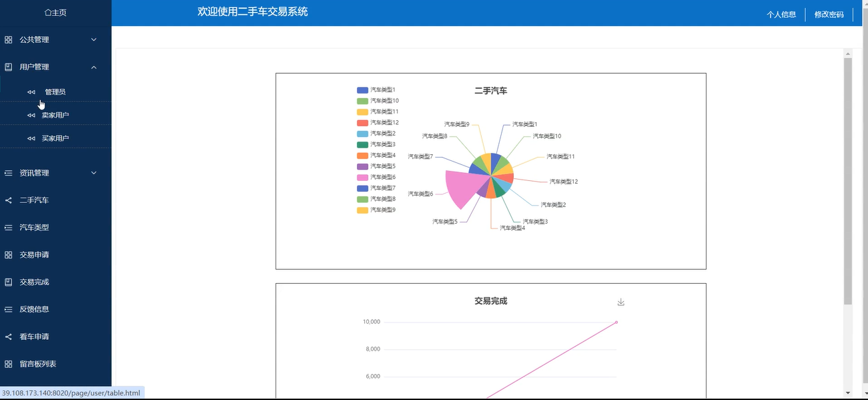
Task: Toggle legend entry 汽车类型10
Action: pos(378,101)
